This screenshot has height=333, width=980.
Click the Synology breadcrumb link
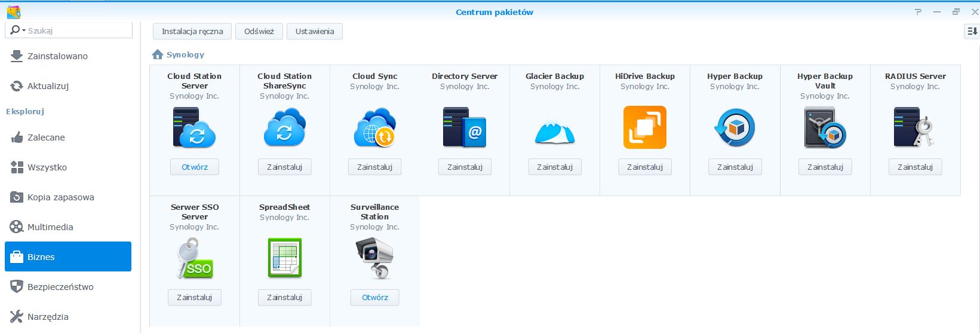(x=185, y=54)
